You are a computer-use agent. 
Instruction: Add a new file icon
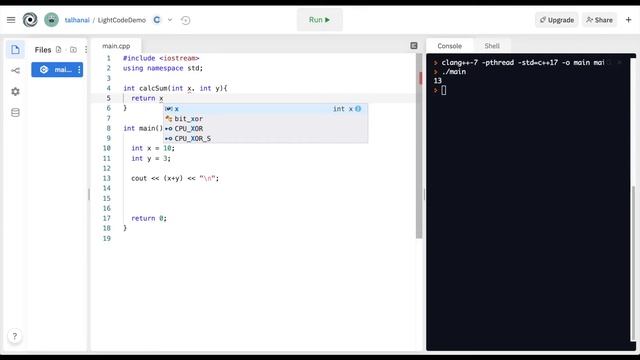click(58, 50)
